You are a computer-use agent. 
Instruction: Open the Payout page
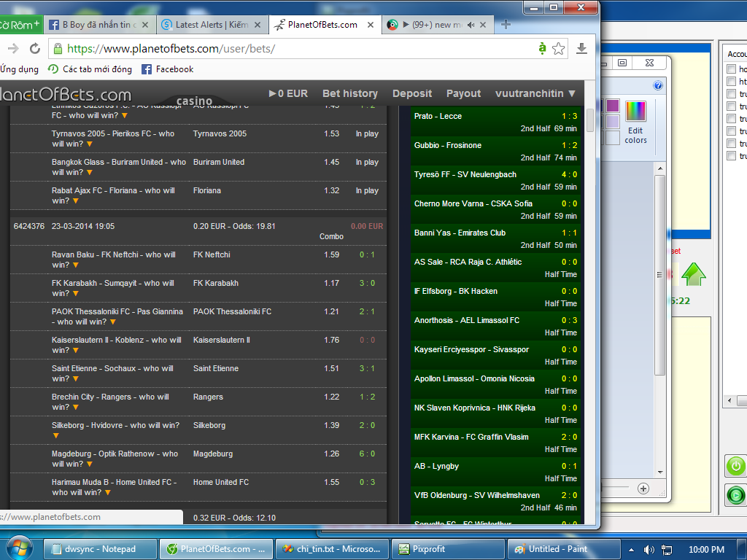click(x=463, y=93)
